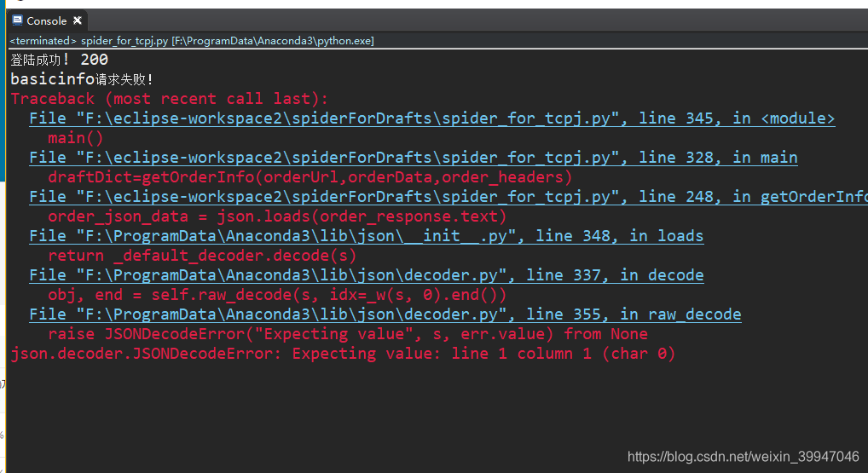The image size is (868, 473).
Task: Click the '登陆成功! 200' output line
Action: pos(59,60)
